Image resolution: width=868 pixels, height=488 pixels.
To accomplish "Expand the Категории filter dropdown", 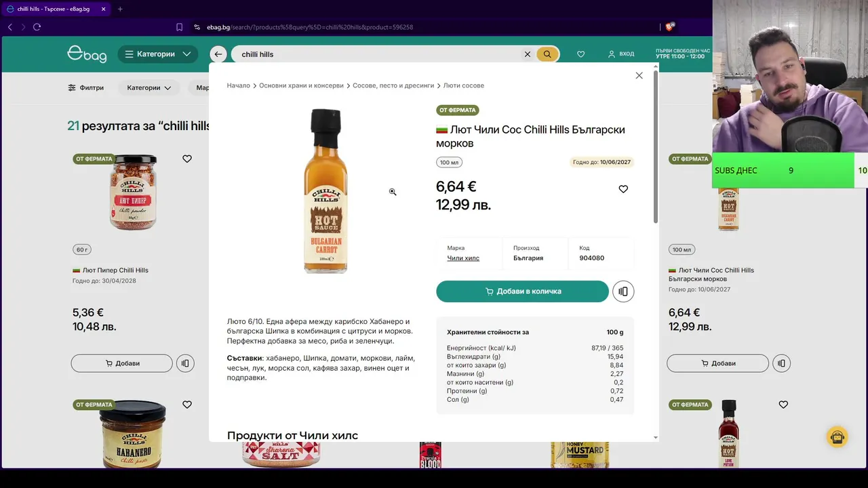I will click(x=149, y=87).
